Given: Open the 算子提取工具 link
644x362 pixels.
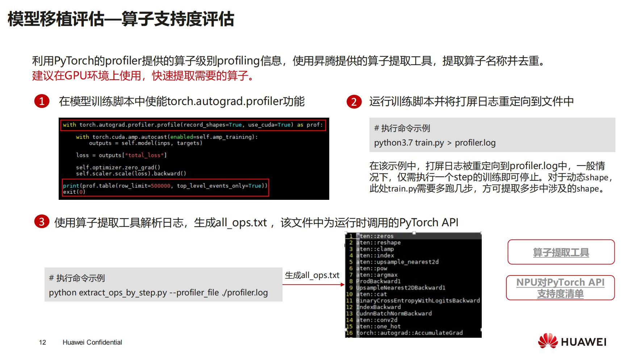Looking at the screenshot, I should [x=561, y=252].
